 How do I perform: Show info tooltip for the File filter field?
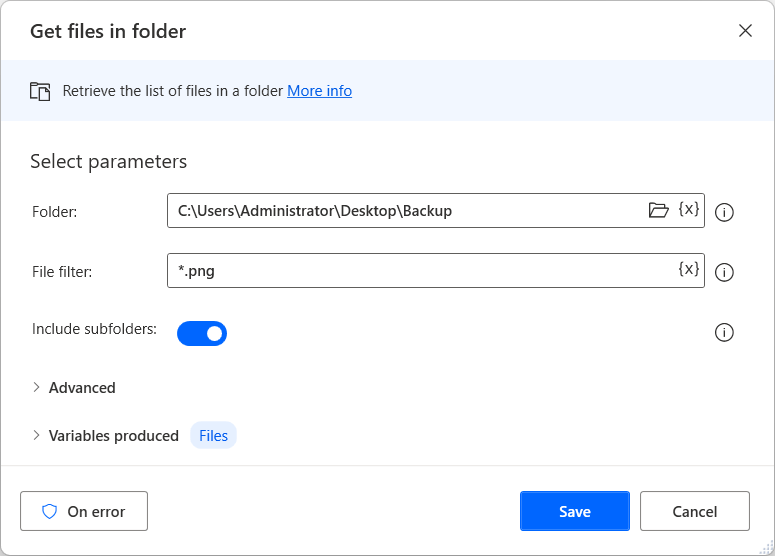click(x=724, y=272)
